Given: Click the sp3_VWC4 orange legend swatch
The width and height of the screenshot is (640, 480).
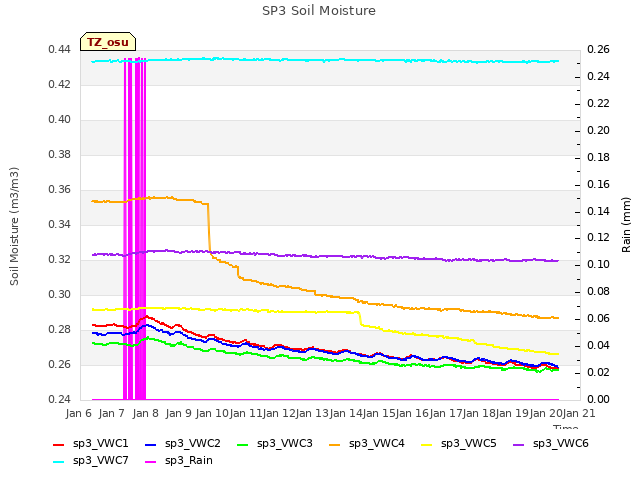Looking at the screenshot, I should (x=335, y=444).
